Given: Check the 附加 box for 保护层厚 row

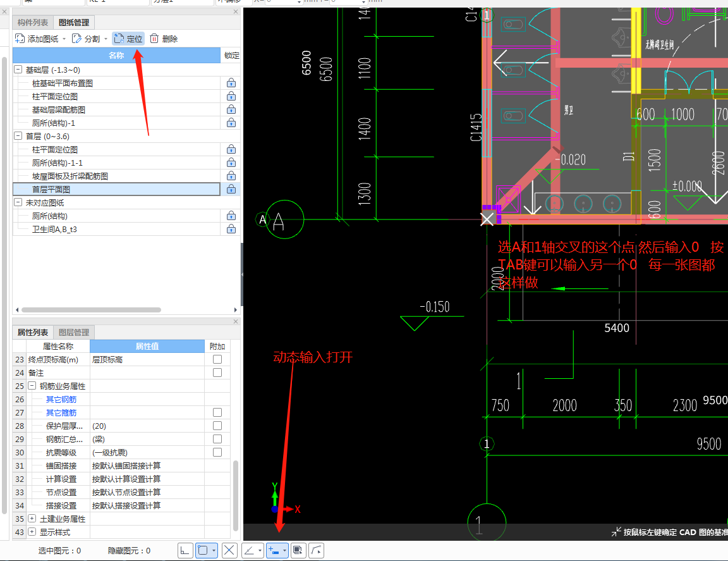Looking at the screenshot, I should 217,426.
